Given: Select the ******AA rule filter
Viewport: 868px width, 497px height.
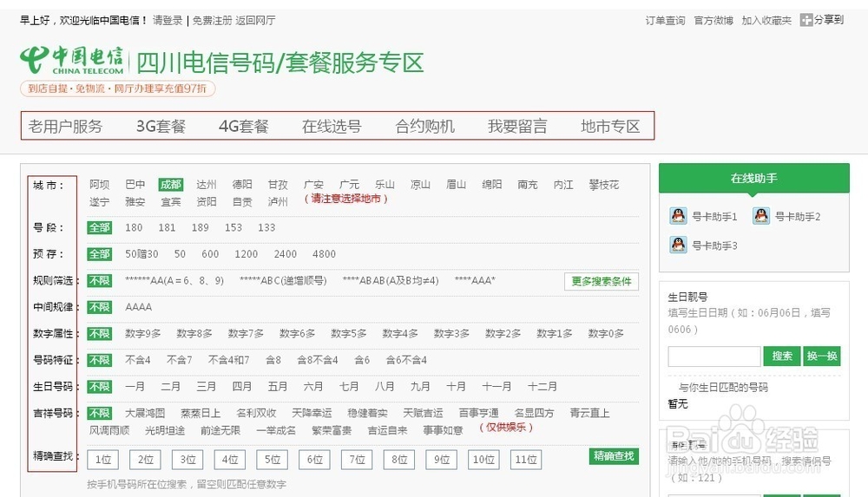Looking at the screenshot, I should pyautogui.click(x=174, y=281).
